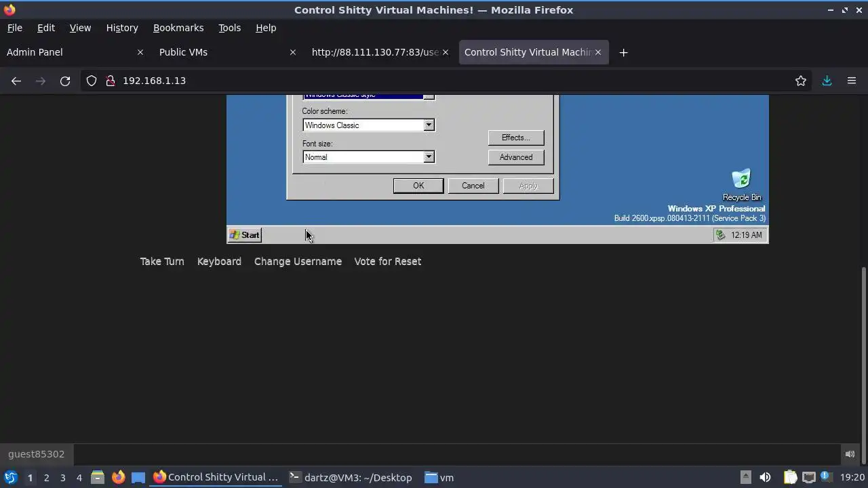Open the on-screen Keyboard link
This screenshot has height=488, width=868.
(219, 262)
